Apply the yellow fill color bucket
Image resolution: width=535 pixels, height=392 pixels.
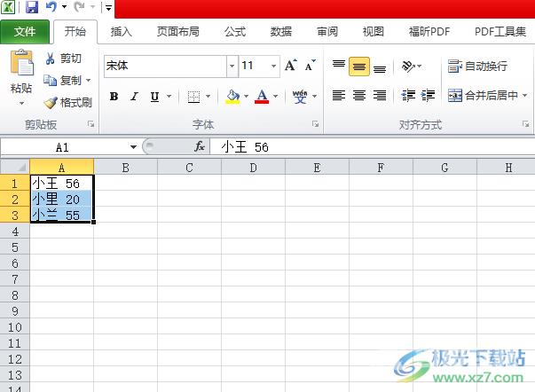pos(232,97)
